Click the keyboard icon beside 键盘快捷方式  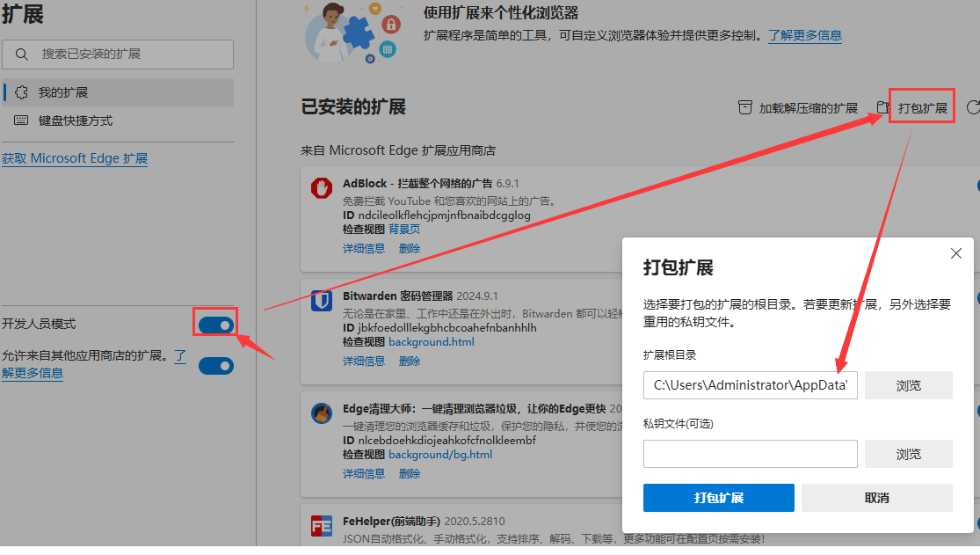click(21, 120)
